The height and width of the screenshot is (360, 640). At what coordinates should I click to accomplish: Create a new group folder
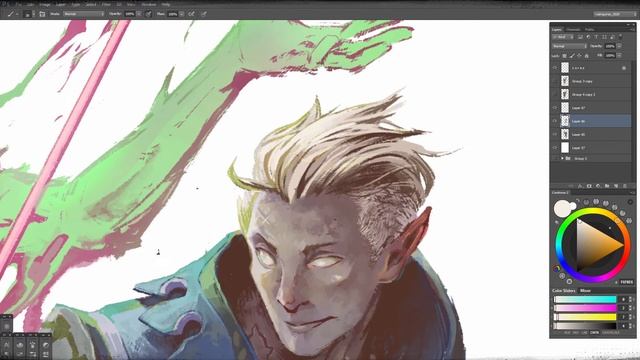(x=607, y=186)
